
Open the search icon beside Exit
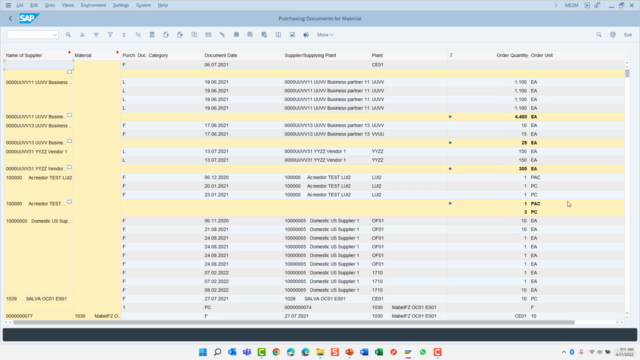pos(599,35)
